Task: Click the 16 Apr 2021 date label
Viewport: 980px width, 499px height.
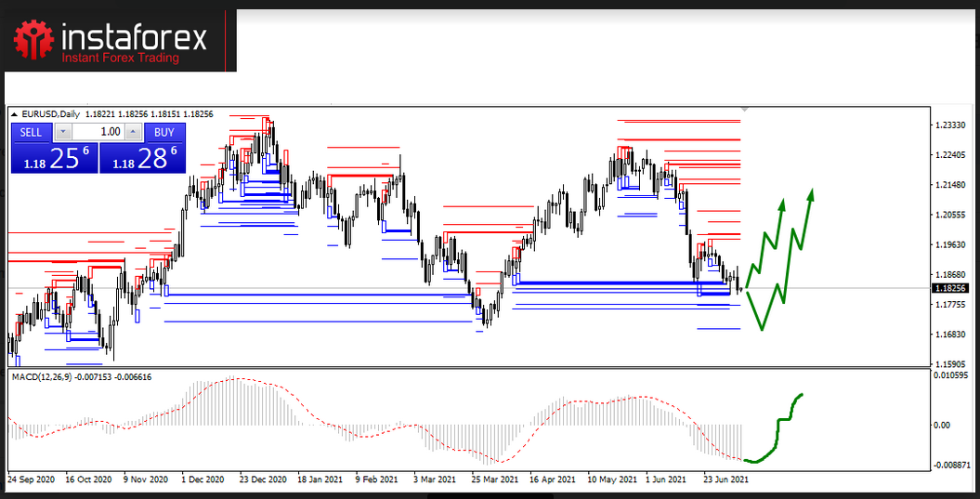Action: (553, 479)
